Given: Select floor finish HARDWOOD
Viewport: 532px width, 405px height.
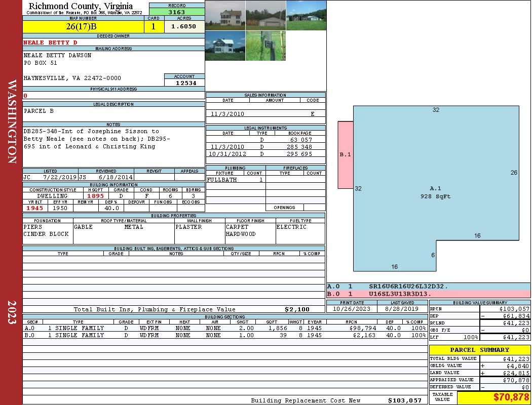Looking at the screenshot, I should coord(241,234).
